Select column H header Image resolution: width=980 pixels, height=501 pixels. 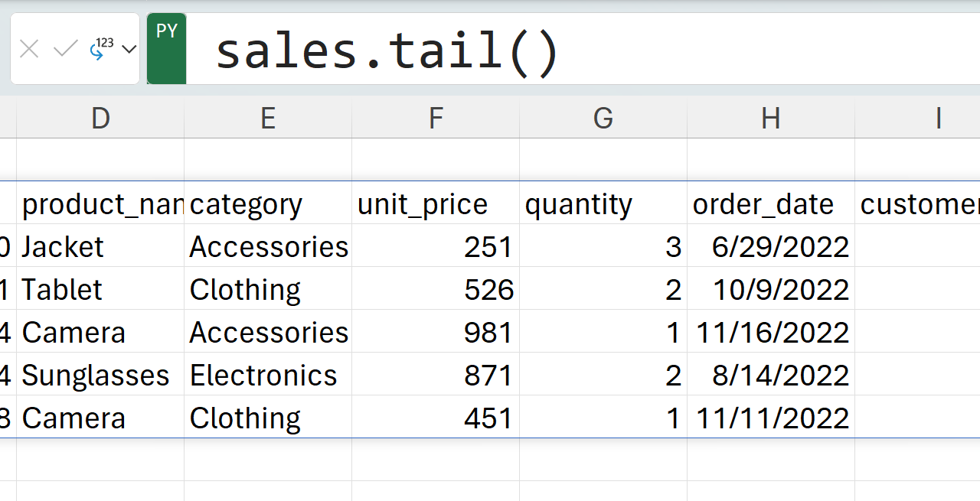click(770, 119)
